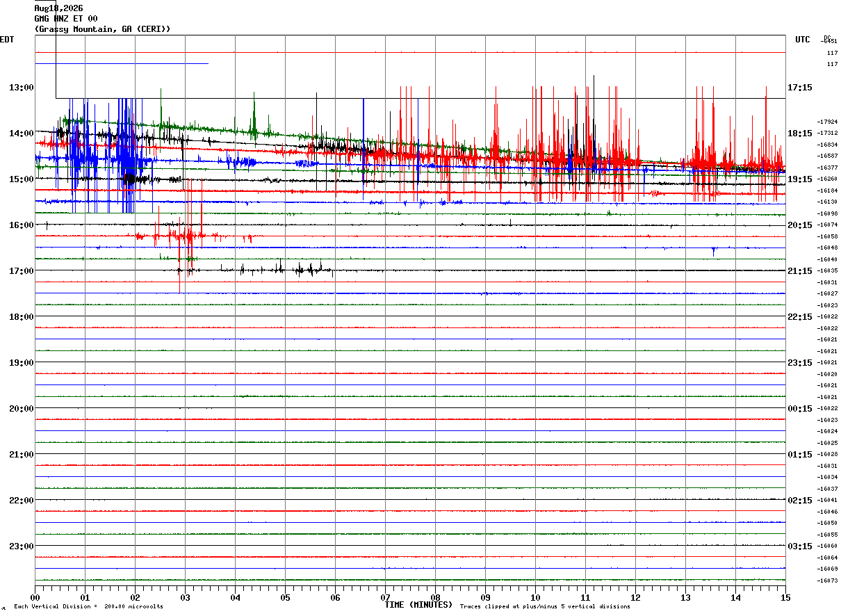Select minute 12 on the bottom axis

tap(635, 597)
